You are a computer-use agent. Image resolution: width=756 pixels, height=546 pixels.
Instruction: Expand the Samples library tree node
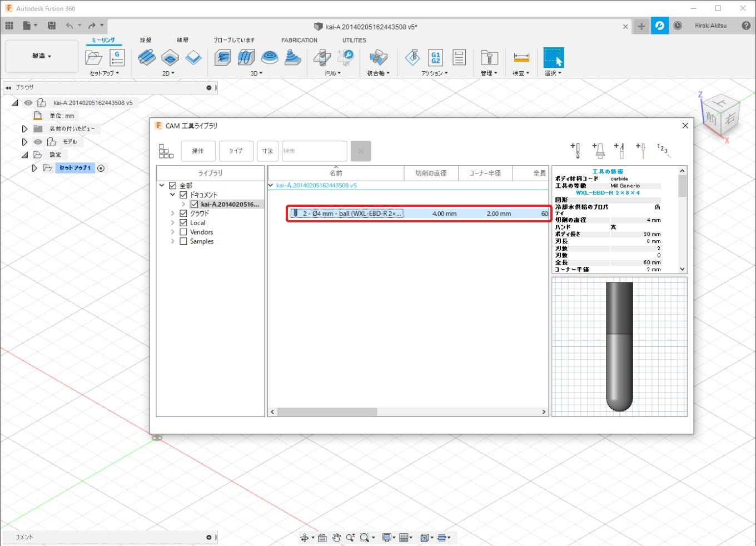click(173, 241)
